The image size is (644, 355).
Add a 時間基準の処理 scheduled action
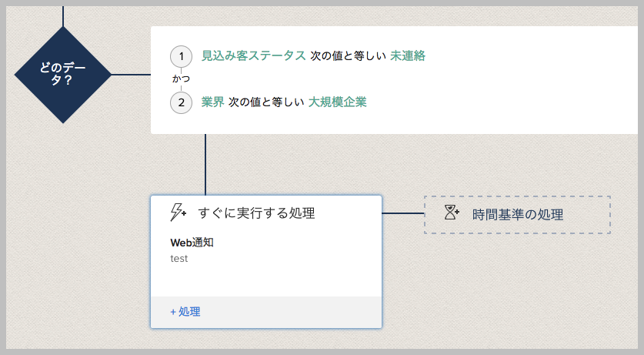(517, 215)
